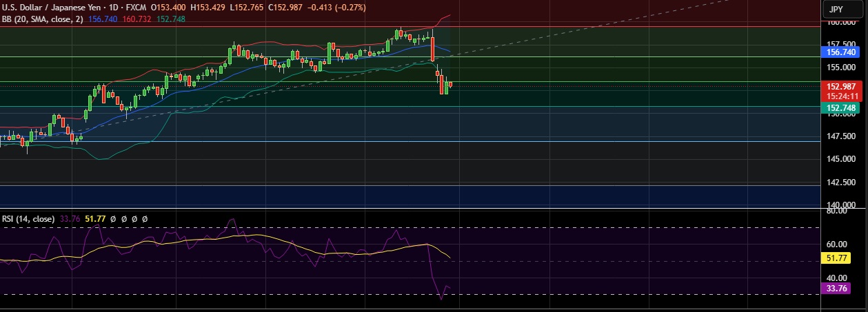Click the 60.00 tick on RSI scale
Screen dimensions: 868x312
click(x=836, y=244)
